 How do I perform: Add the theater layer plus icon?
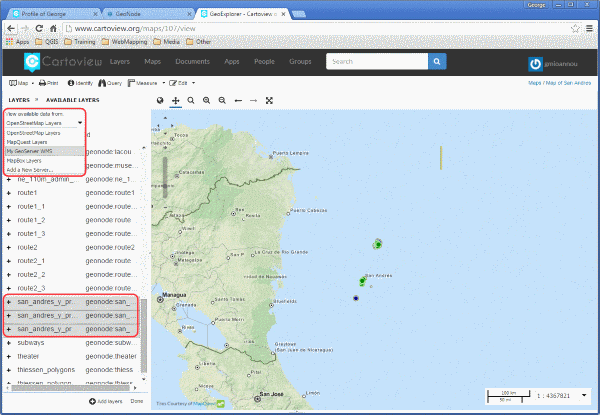(x=9, y=356)
